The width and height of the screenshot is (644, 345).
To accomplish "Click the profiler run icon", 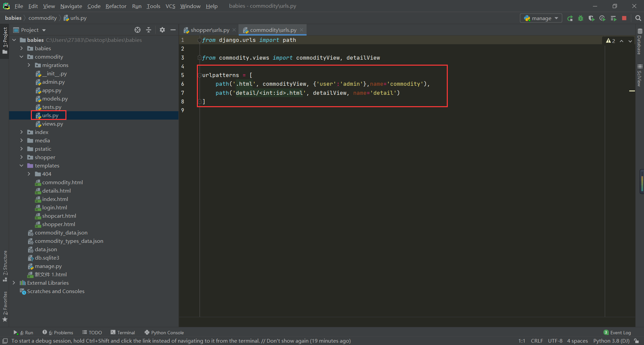I will click(x=602, y=18).
